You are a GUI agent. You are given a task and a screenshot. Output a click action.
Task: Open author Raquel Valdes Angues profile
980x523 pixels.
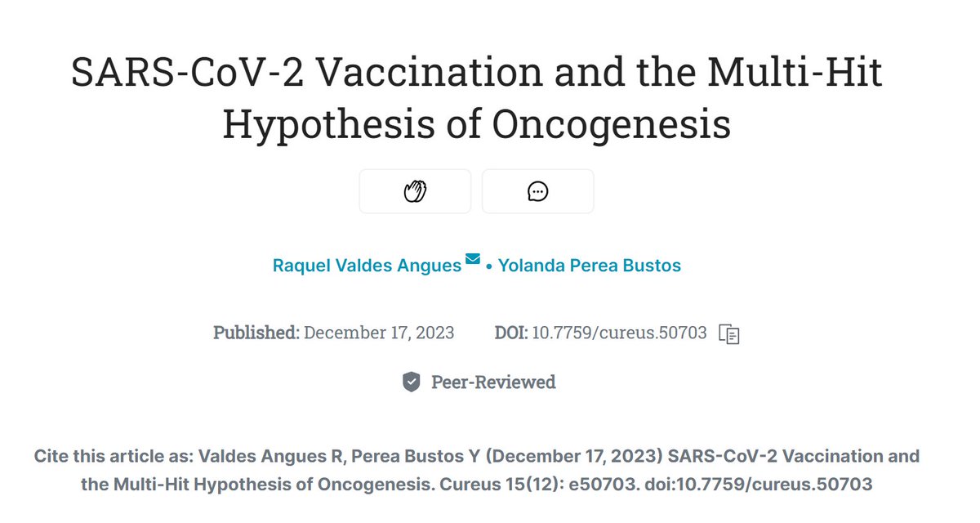tap(367, 266)
